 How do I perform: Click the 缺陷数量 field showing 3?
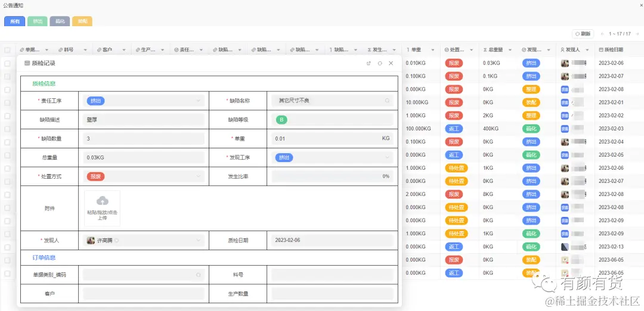[x=143, y=139]
